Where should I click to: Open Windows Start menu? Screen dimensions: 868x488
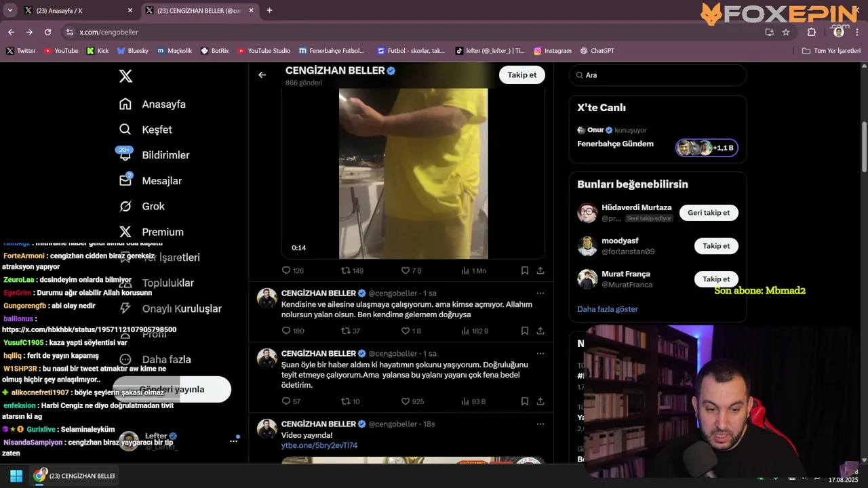(16, 476)
